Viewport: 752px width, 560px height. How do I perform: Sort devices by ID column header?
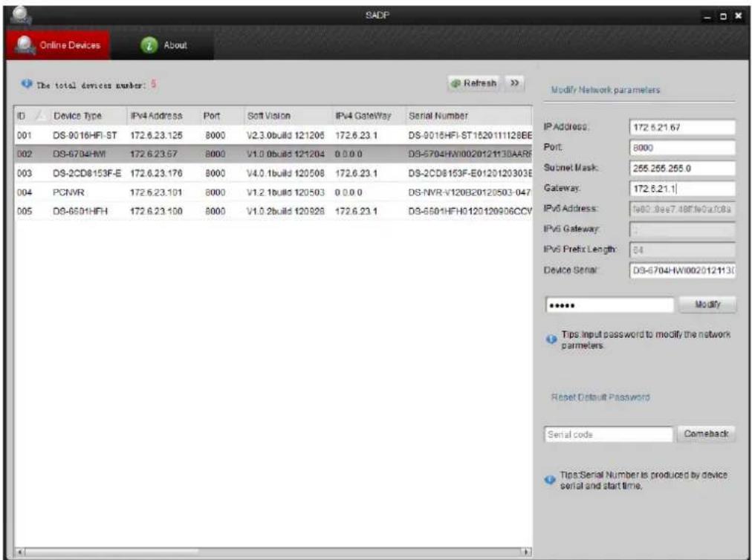(x=31, y=116)
